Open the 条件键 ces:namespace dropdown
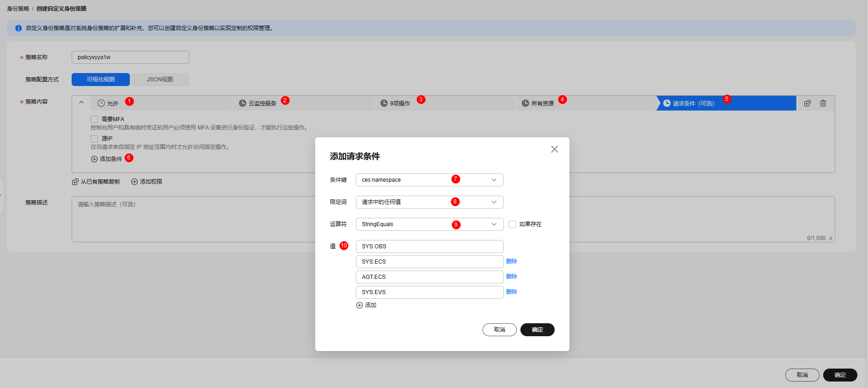This screenshot has width=868, height=388. coord(494,180)
